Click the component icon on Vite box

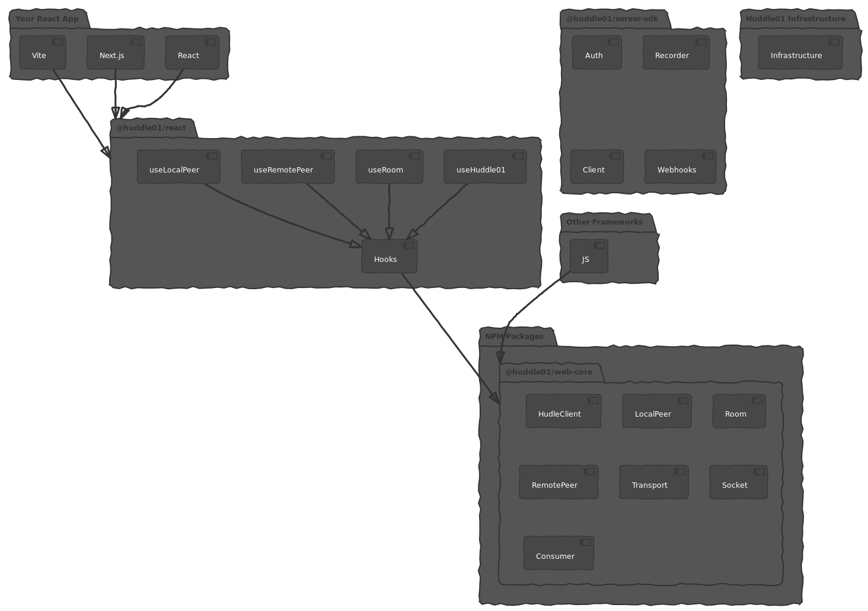[x=57, y=42]
